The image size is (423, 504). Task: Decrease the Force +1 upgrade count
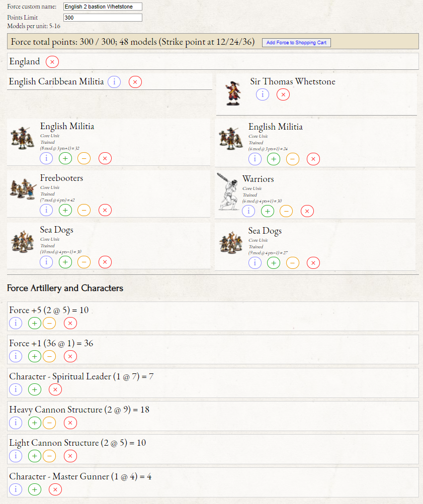point(49,356)
